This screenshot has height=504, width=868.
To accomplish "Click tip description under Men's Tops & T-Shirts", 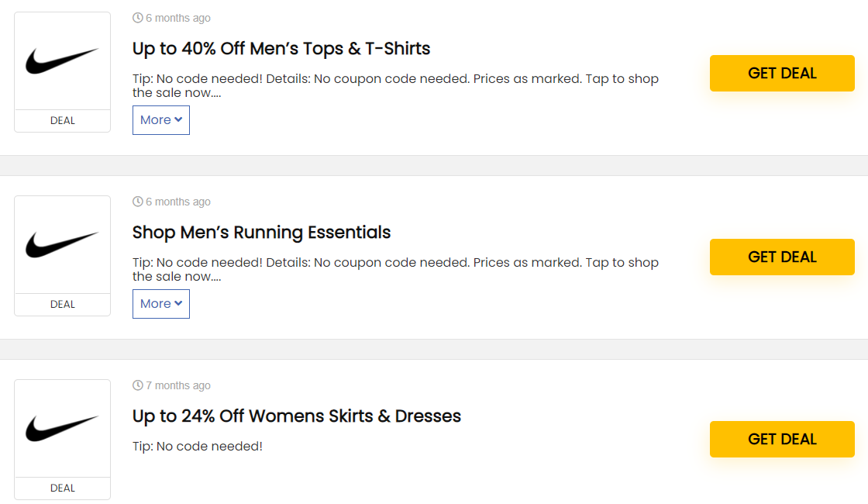I will pyautogui.click(x=395, y=85).
